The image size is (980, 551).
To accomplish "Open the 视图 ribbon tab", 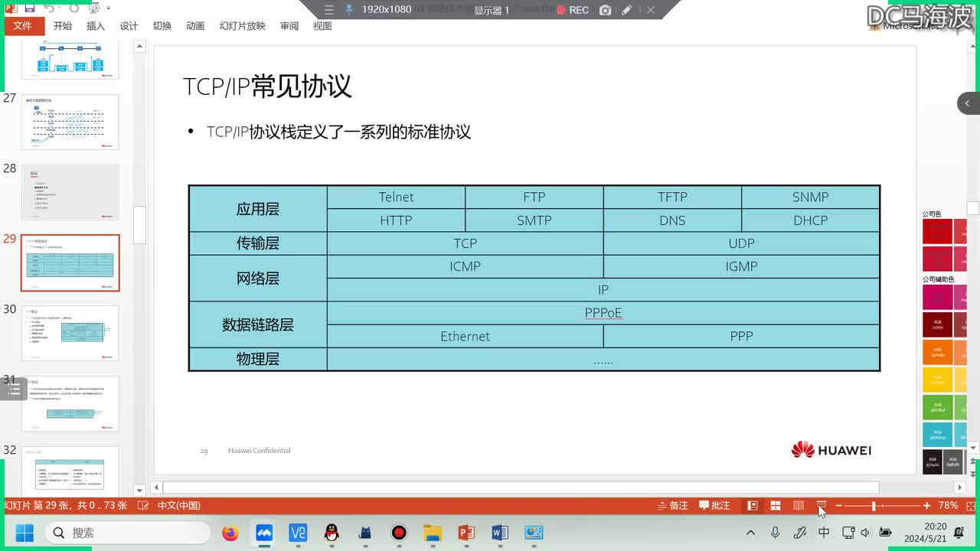I will 322,26.
